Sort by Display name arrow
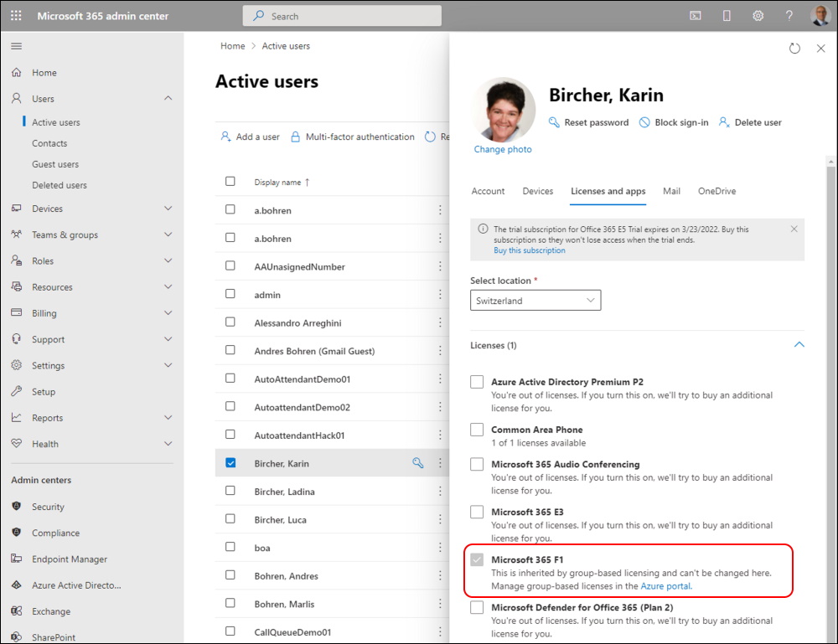The height and width of the screenshot is (644, 838). 308,182
